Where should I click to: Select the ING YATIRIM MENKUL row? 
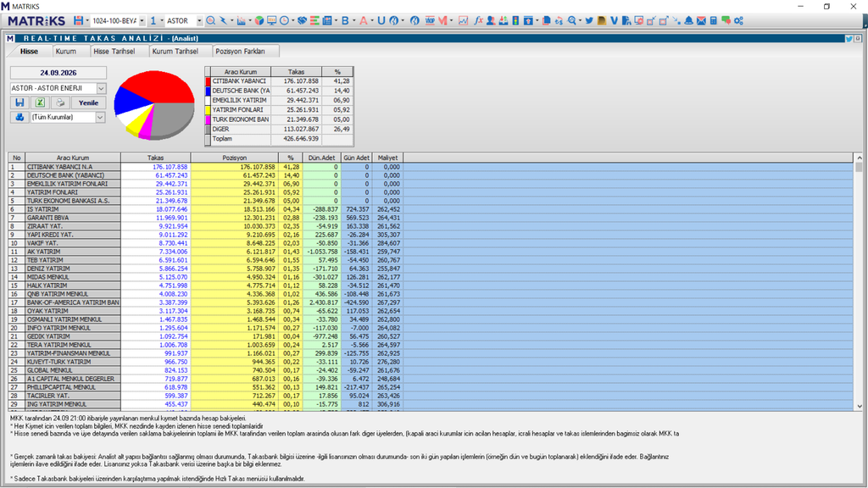click(x=430, y=404)
